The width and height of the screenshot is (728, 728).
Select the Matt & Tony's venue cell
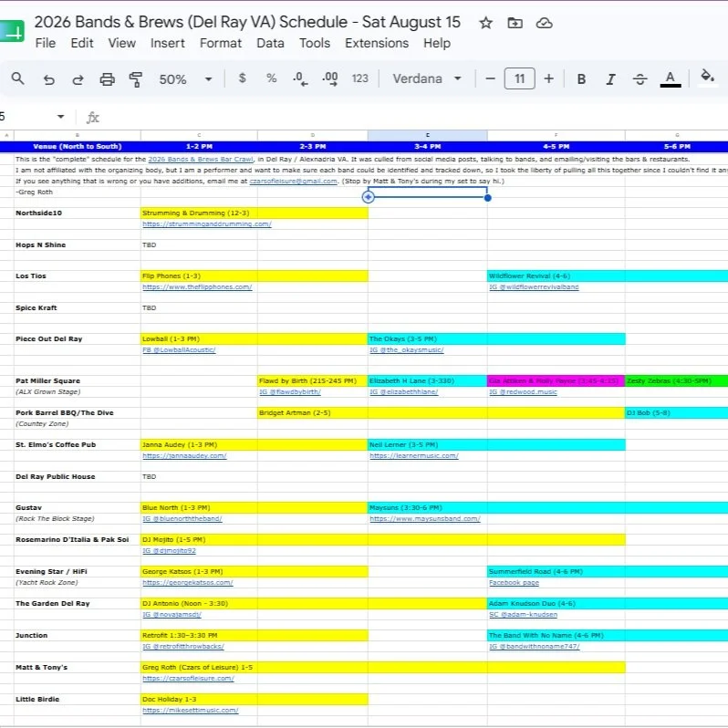tap(77, 667)
